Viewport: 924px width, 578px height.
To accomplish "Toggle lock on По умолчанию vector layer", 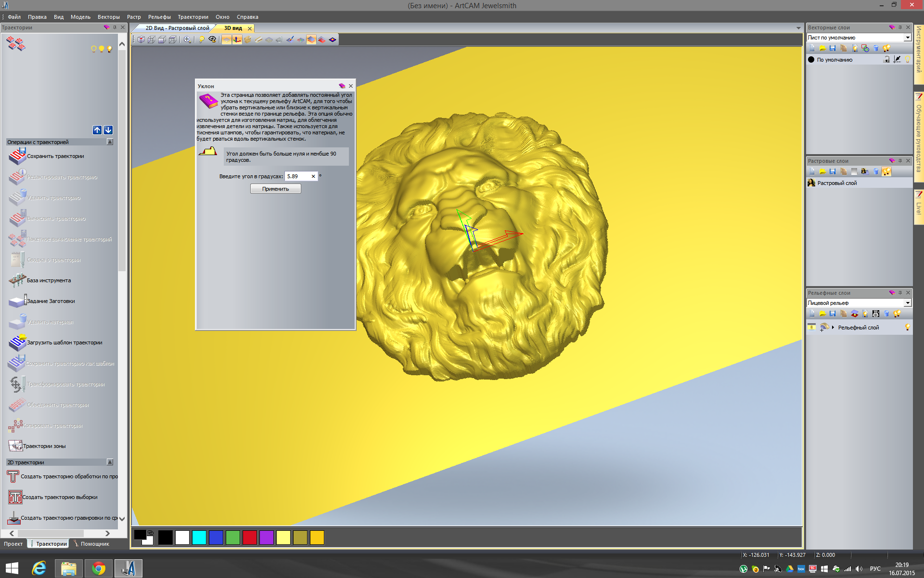I will coord(886,60).
